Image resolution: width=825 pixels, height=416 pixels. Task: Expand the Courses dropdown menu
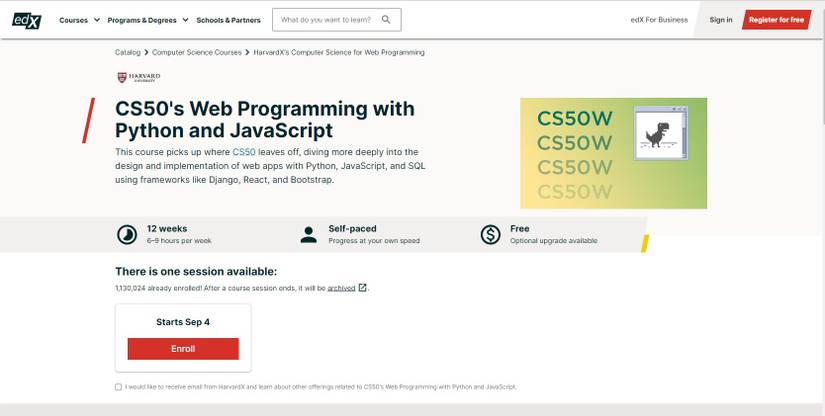(79, 20)
